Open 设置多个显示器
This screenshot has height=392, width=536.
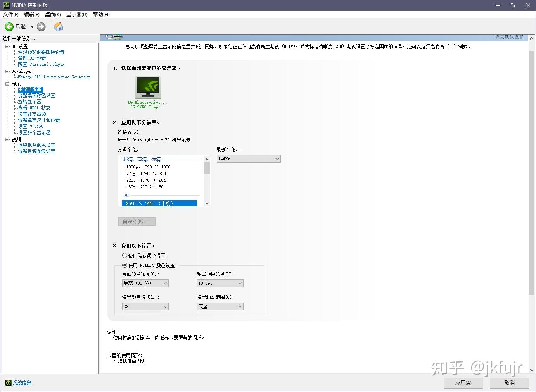[x=34, y=132]
